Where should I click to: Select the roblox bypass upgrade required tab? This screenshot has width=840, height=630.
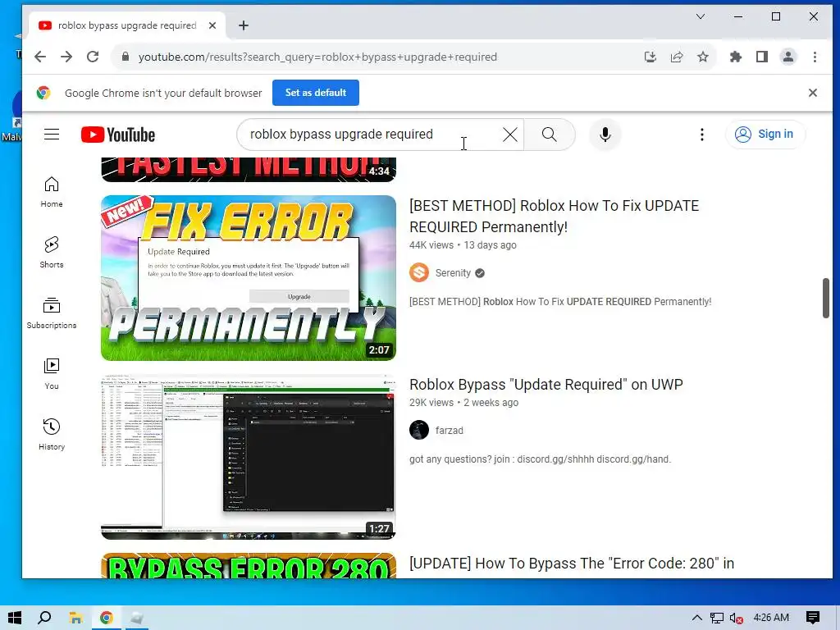click(126, 25)
